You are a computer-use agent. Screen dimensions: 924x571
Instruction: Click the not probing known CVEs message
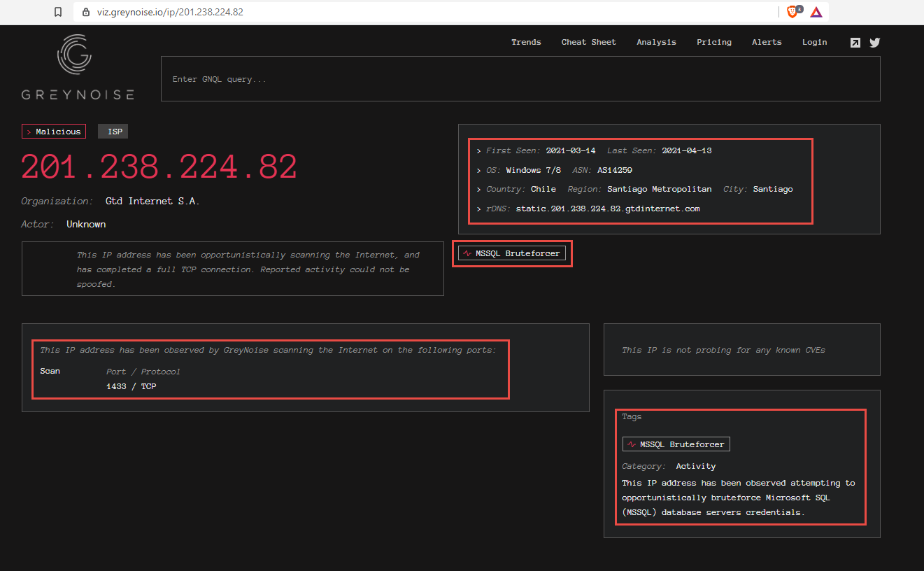[723, 350]
